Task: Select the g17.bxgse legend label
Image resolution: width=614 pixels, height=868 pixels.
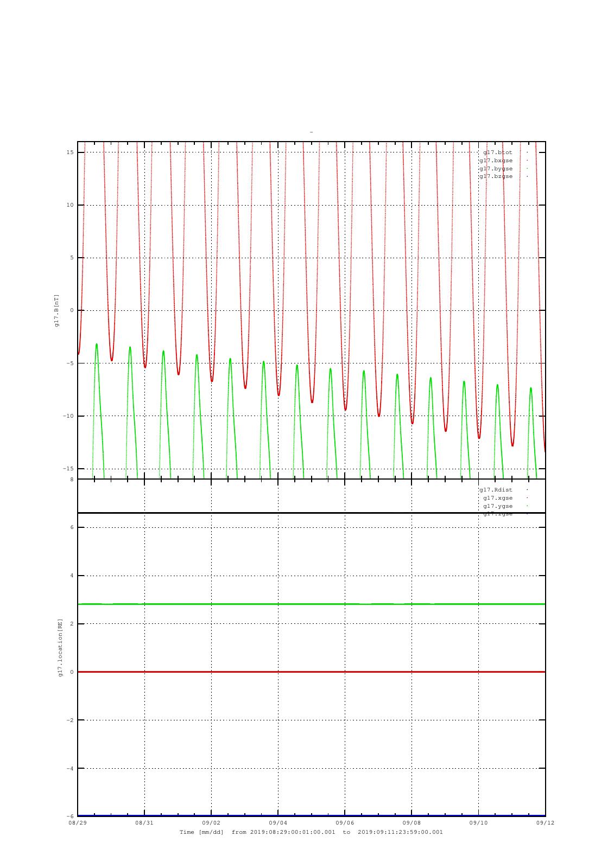Action: 496,161
